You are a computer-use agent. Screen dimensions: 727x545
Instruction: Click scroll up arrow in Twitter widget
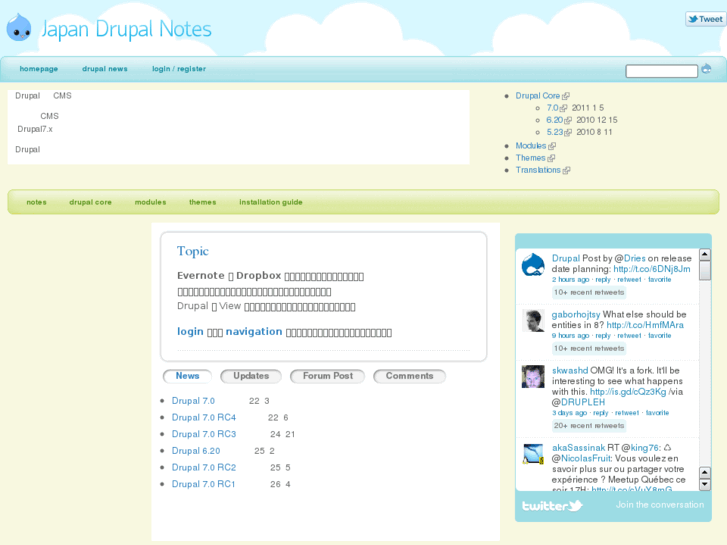pos(705,254)
